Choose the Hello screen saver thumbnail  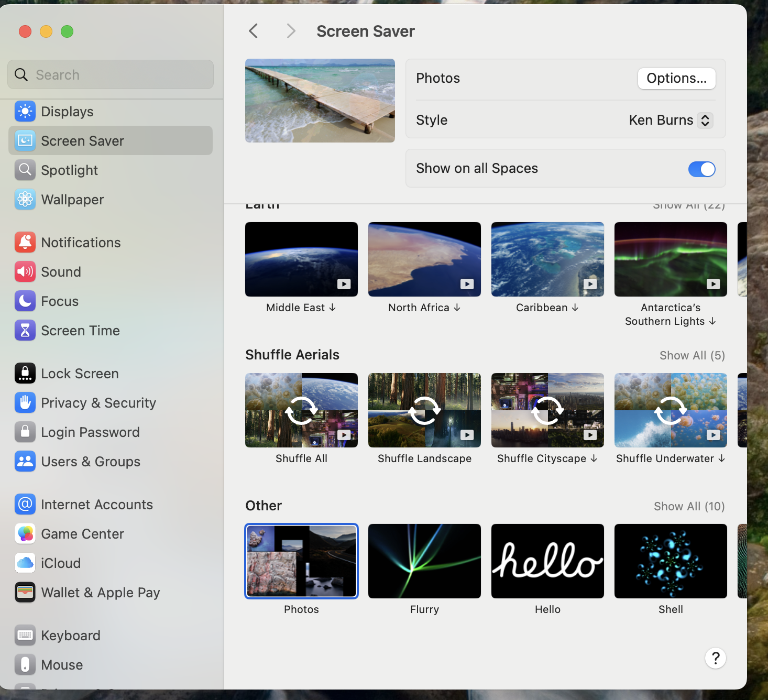point(547,561)
